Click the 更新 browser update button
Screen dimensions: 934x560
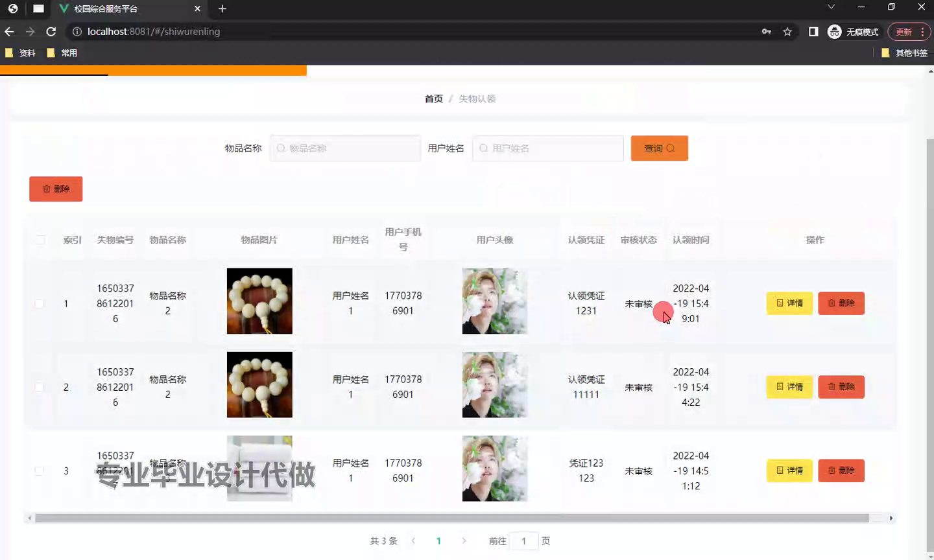coord(904,31)
